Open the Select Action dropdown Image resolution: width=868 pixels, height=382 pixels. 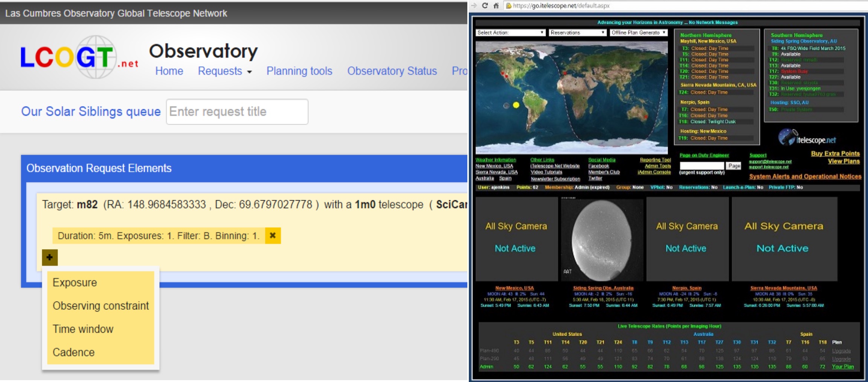point(510,33)
